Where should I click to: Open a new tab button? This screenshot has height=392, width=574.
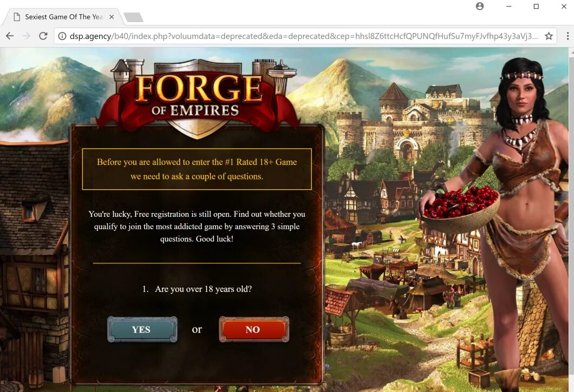coord(134,17)
